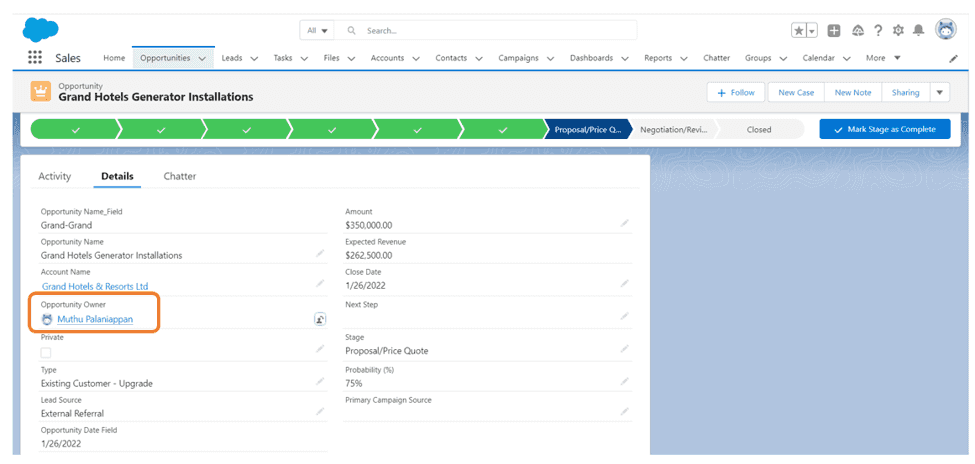Viewport: 975px width, 464px height.
Task: Edit the Probability pencil icon
Action: click(x=624, y=381)
